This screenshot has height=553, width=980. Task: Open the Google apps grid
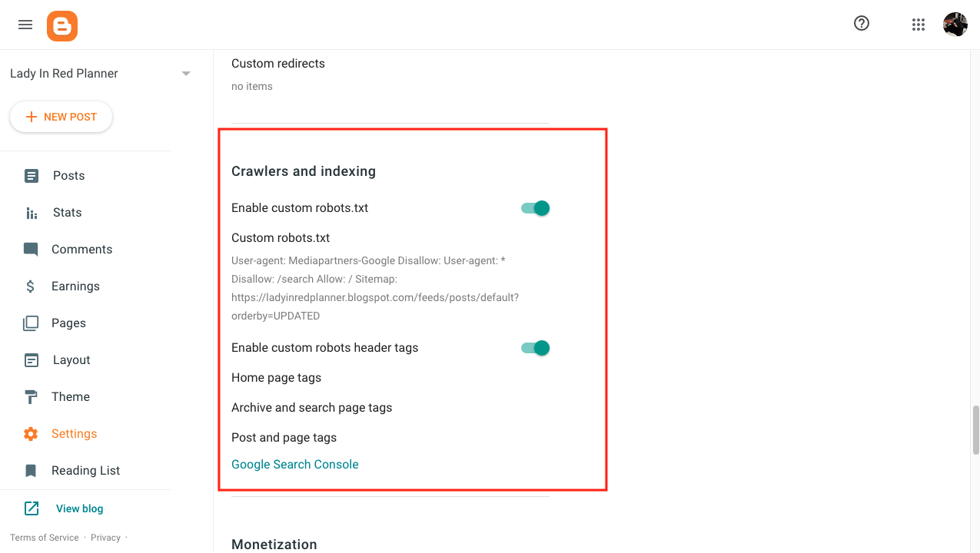(x=919, y=25)
